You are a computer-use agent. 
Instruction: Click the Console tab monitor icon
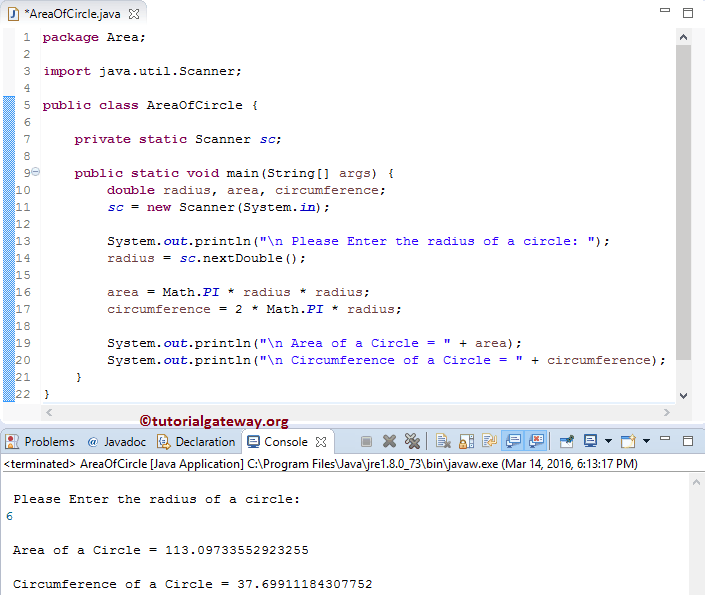click(253, 442)
